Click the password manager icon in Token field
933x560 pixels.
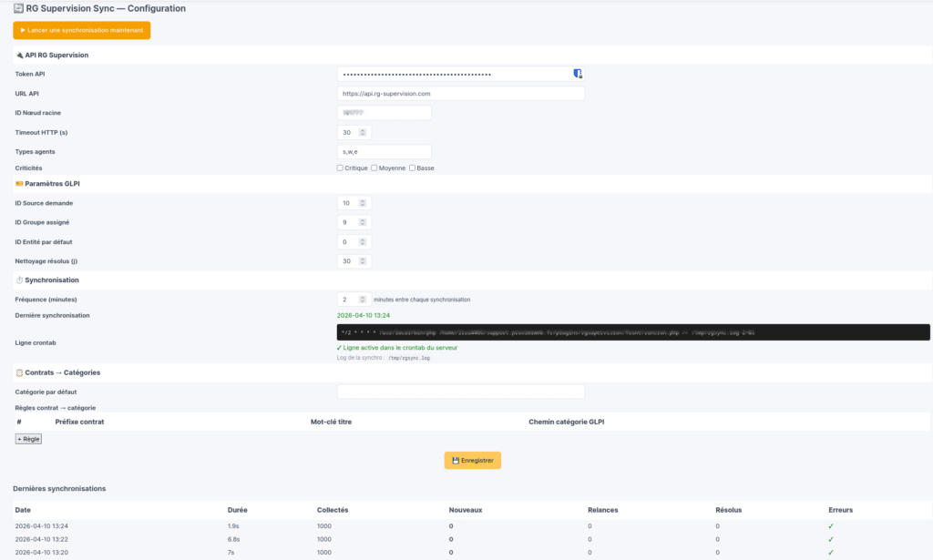(x=577, y=74)
